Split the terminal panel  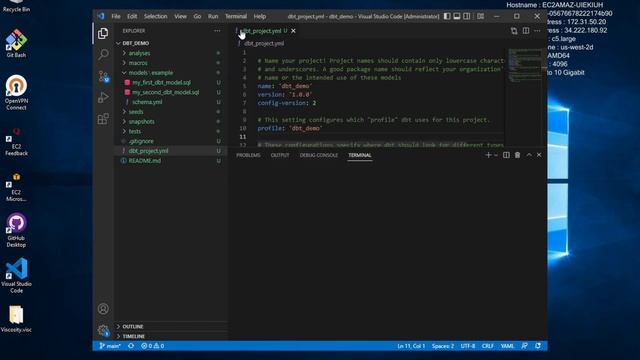tap(506, 155)
